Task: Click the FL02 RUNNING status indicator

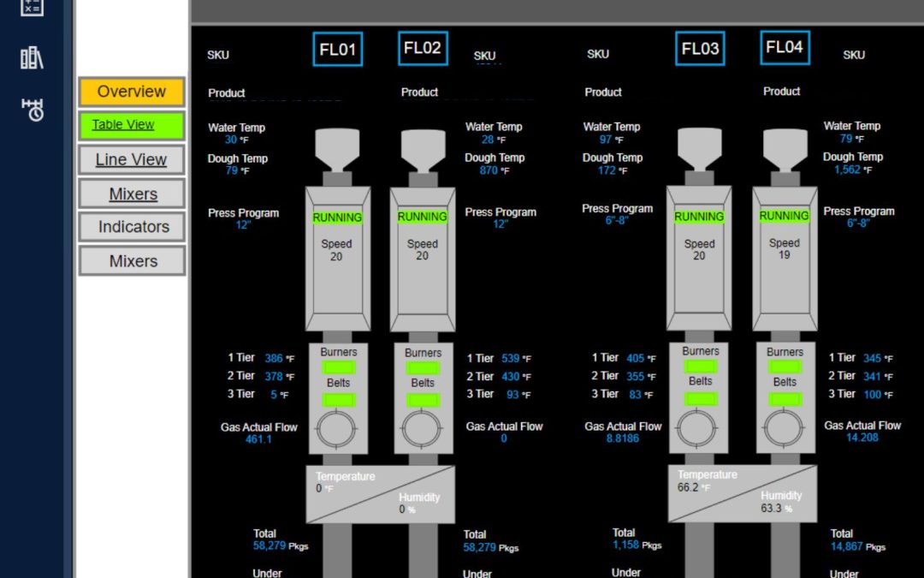Action: pos(422,217)
